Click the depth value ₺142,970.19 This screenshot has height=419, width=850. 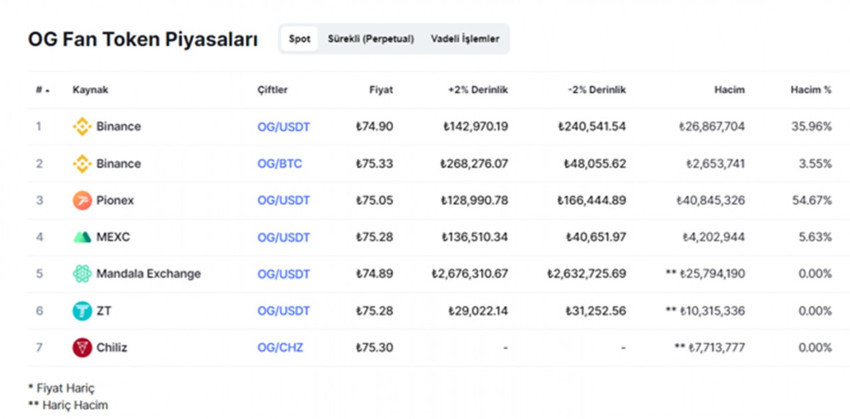[x=475, y=127]
